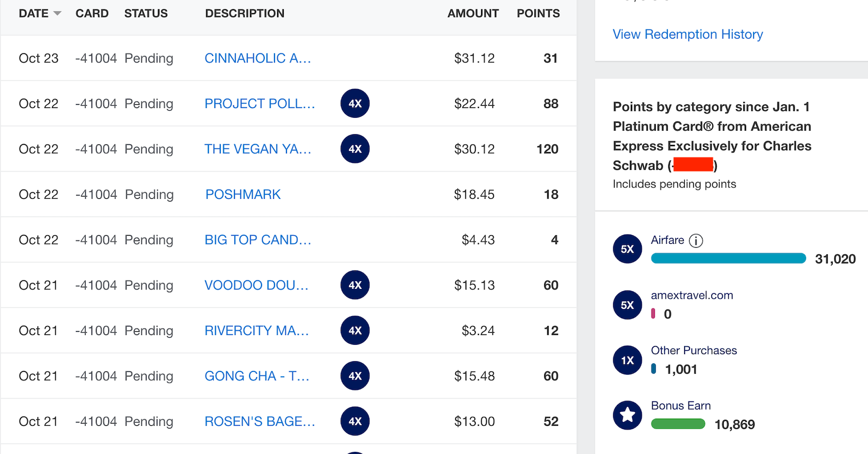Expand the CINNAHOLIC A... truncated description
Viewport: 868px width, 454px height.
click(x=258, y=58)
